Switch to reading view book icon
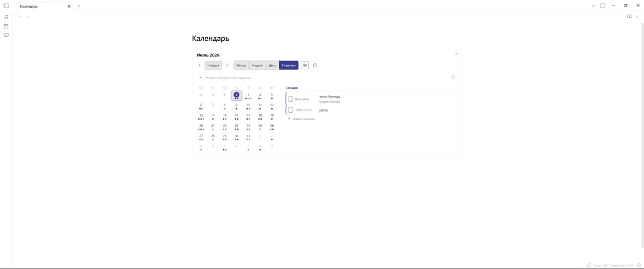Screen dimensions: 644x269 coord(629,16)
